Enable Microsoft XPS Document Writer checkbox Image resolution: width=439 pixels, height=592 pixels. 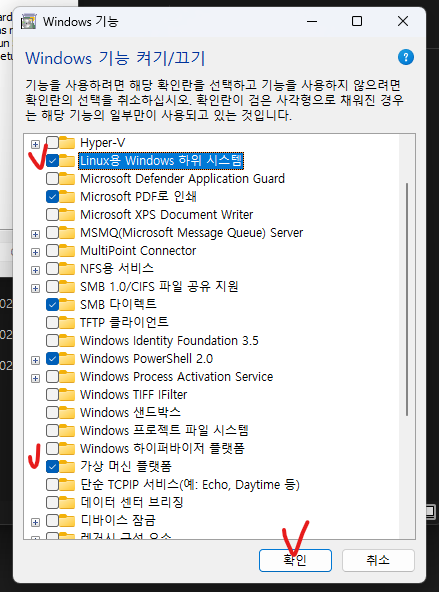point(52,215)
